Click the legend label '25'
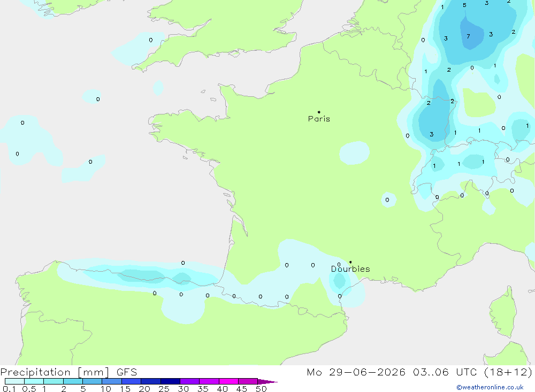Viewport: 535px width, 392px height. point(164,389)
